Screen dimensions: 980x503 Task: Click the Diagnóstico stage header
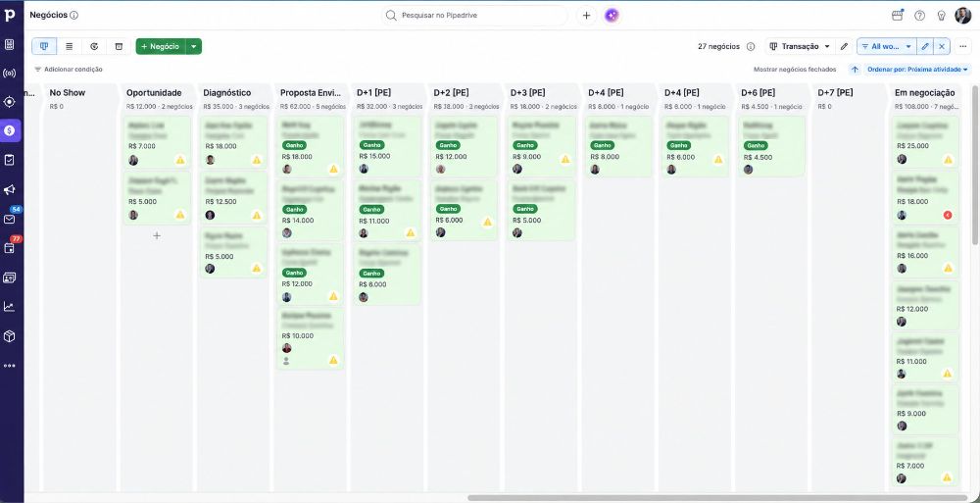[227, 92]
